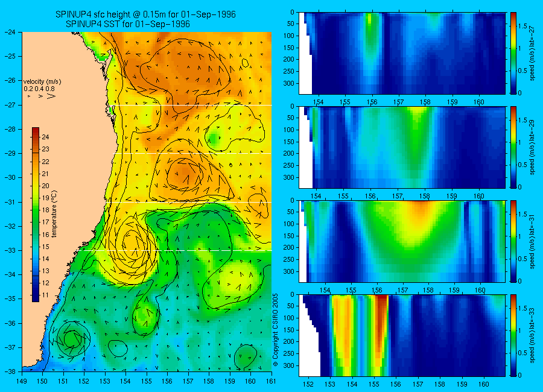Open the lat=-27 speed section plot

pos(402,53)
